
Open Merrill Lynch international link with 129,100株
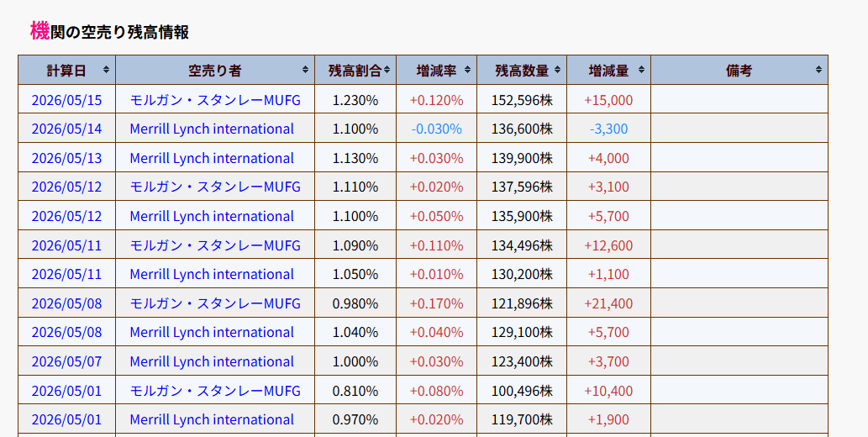[x=212, y=332]
